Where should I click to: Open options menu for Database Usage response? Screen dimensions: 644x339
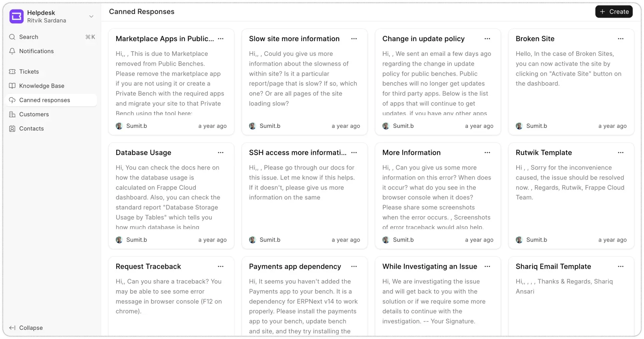click(x=221, y=152)
